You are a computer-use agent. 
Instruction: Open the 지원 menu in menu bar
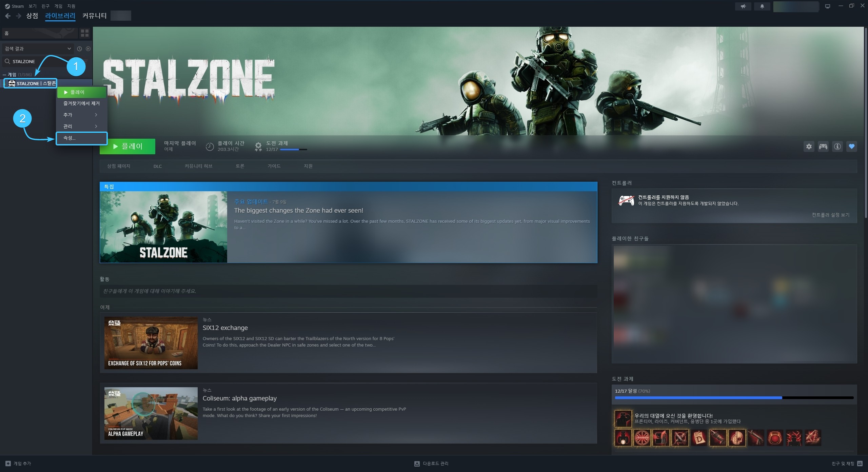pos(71,6)
